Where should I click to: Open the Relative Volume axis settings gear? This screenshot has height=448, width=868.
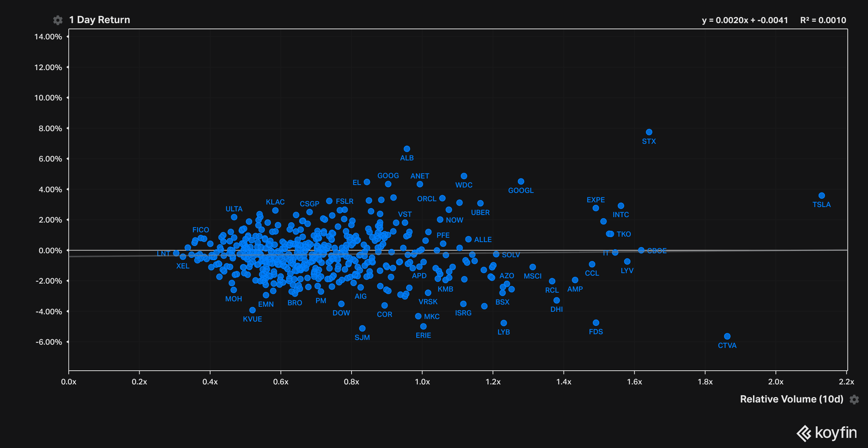[854, 400]
